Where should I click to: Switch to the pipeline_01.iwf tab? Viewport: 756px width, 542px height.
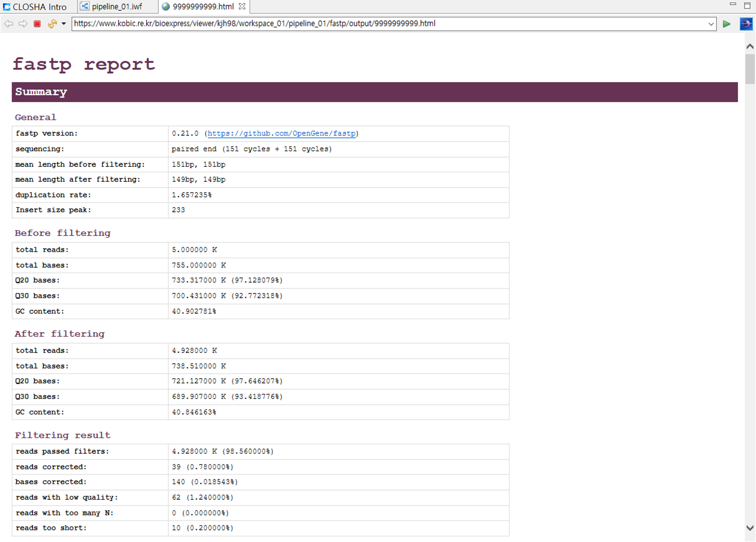[x=111, y=7]
